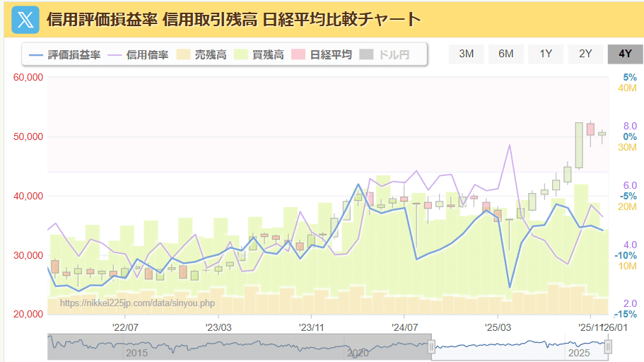This screenshot has height=362, width=644.
Task: Switch to the 2Y time range
Action: click(x=585, y=54)
